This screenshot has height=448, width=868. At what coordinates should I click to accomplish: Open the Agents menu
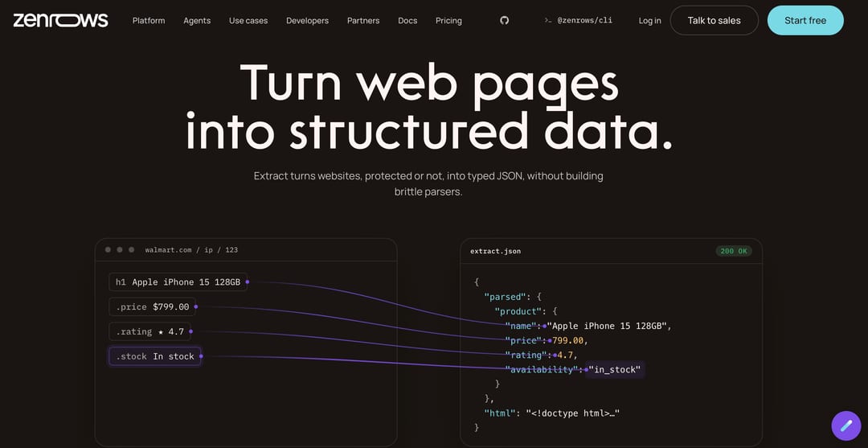197,20
